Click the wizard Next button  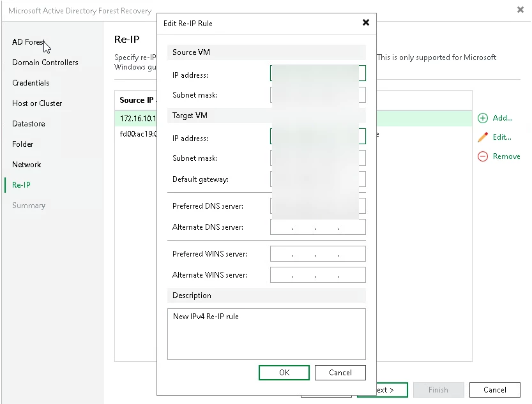[x=392, y=390]
